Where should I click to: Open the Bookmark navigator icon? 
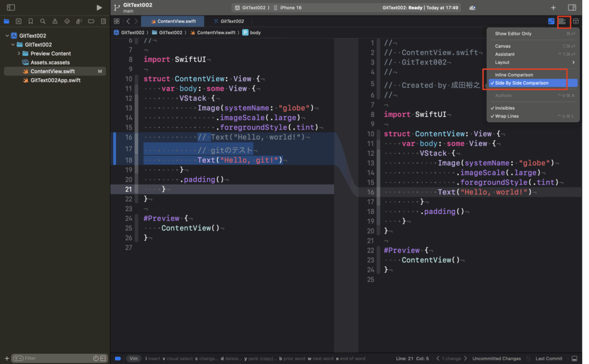coord(31,21)
